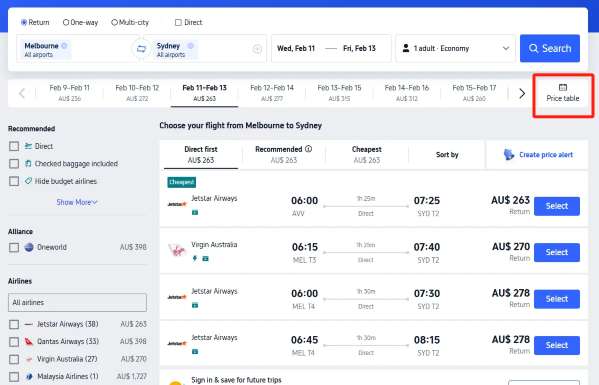Select the Feb 9–Feb 11 date tab

tap(70, 93)
